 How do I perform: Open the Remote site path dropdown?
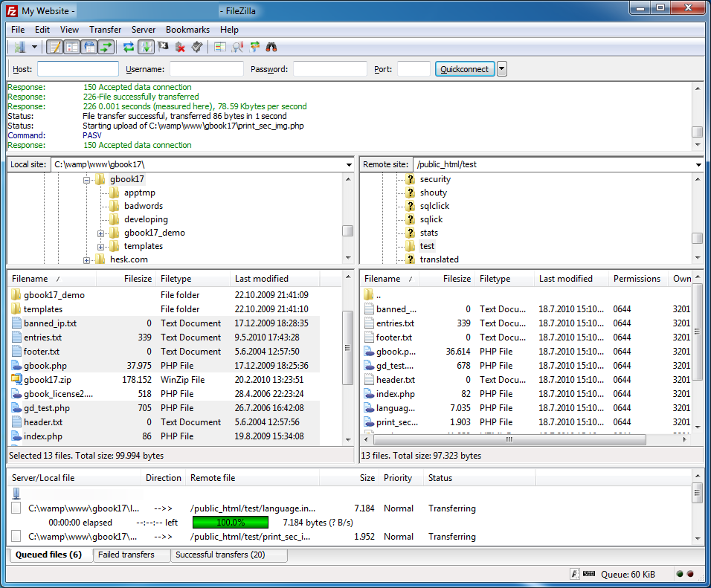(698, 164)
